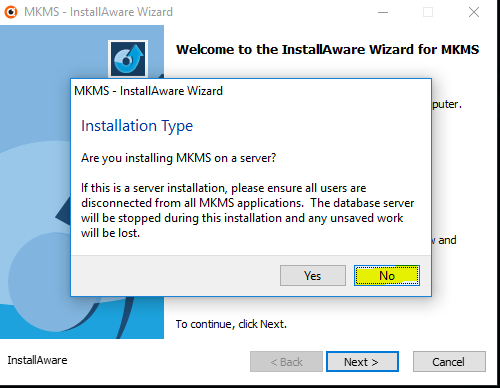
Task: Minimize the MKMS wizard window
Action: (x=383, y=12)
